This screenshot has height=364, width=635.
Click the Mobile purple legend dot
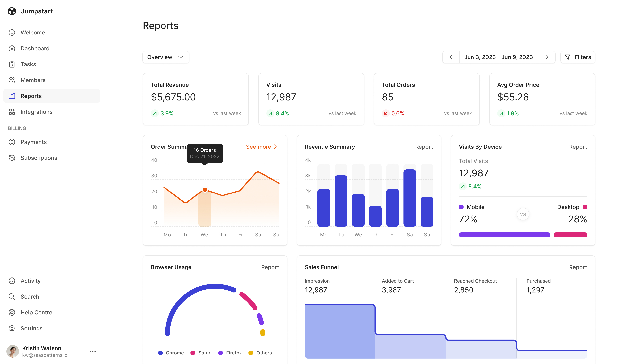[x=461, y=207]
